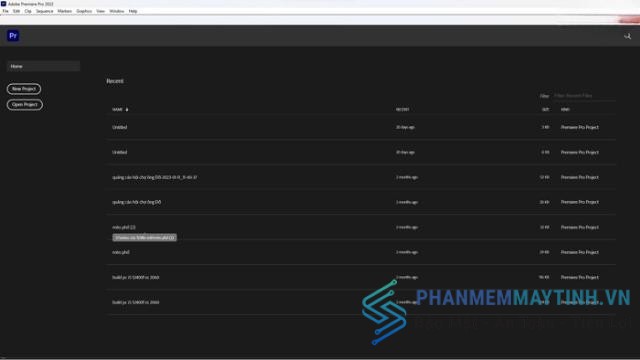
Task: Click the search icon in the header
Action: tap(627, 36)
